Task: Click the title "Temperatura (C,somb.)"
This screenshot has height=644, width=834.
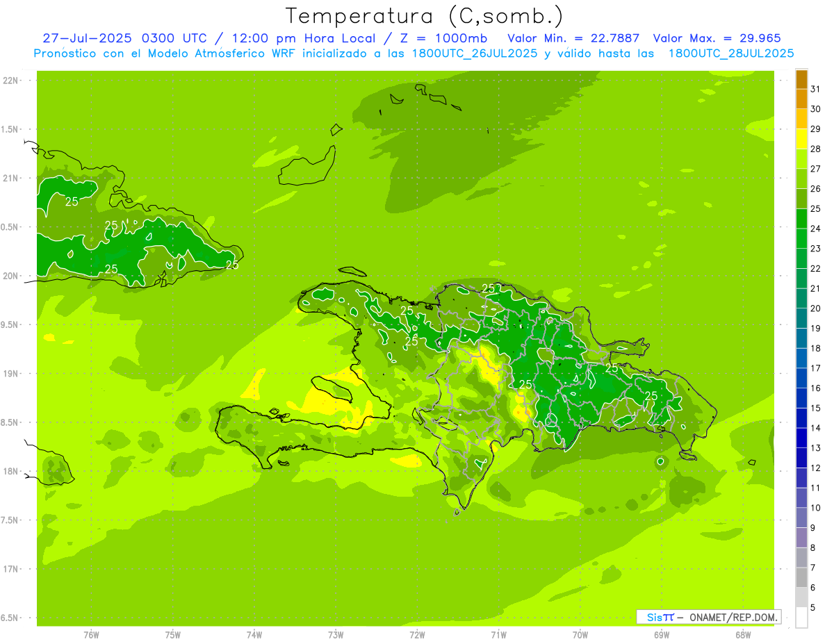Action: [x=425, y=16]
